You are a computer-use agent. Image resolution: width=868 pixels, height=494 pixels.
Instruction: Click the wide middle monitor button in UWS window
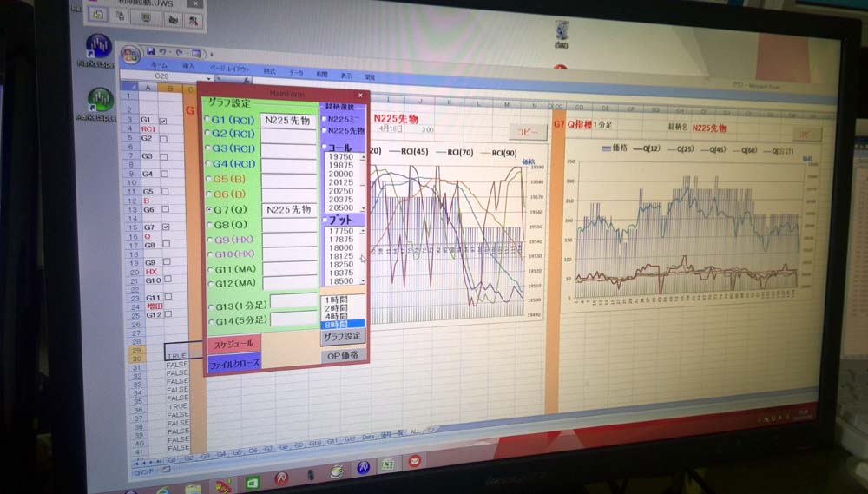[x=146, y=17]
